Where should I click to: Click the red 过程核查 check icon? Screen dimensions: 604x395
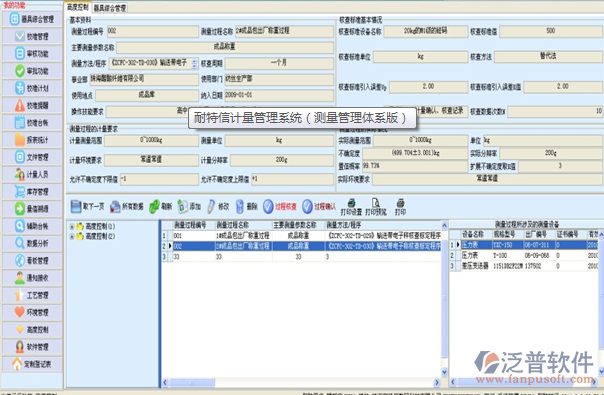268,207
